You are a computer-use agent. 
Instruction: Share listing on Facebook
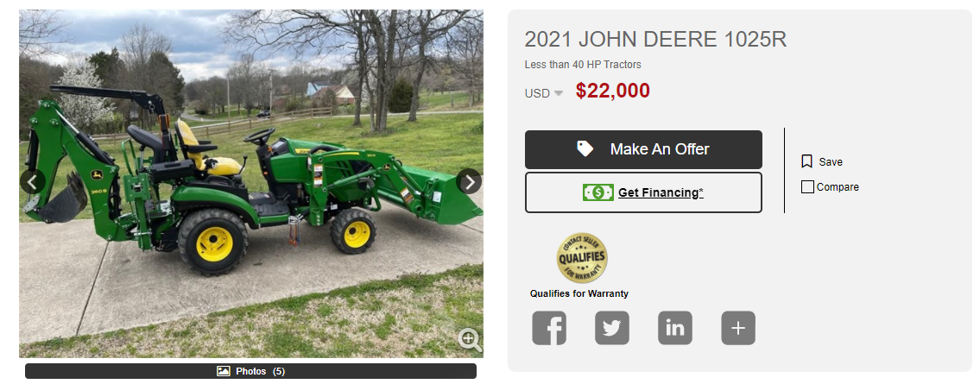tap(549, 328)
